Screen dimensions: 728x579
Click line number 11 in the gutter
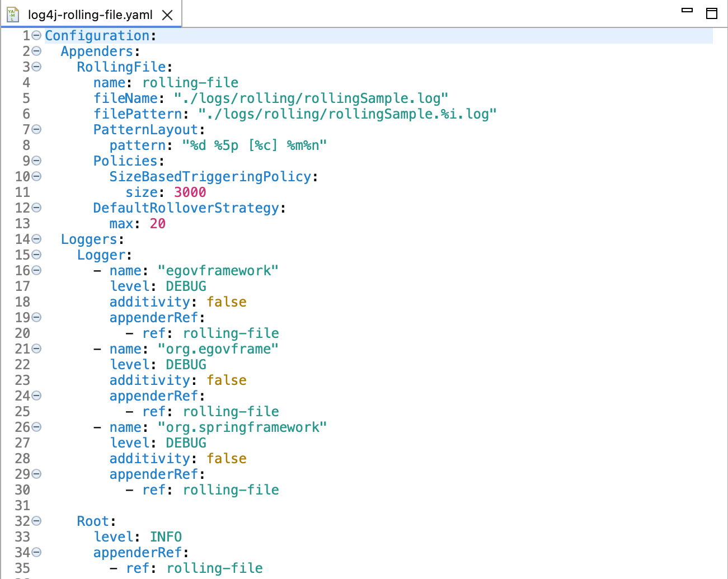tap(22, 192)
